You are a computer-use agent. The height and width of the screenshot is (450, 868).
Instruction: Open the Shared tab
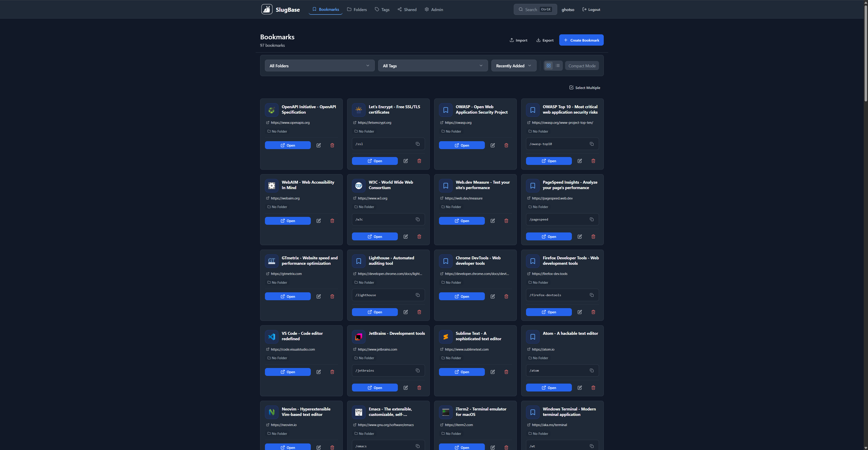click(x=407, y=9)
